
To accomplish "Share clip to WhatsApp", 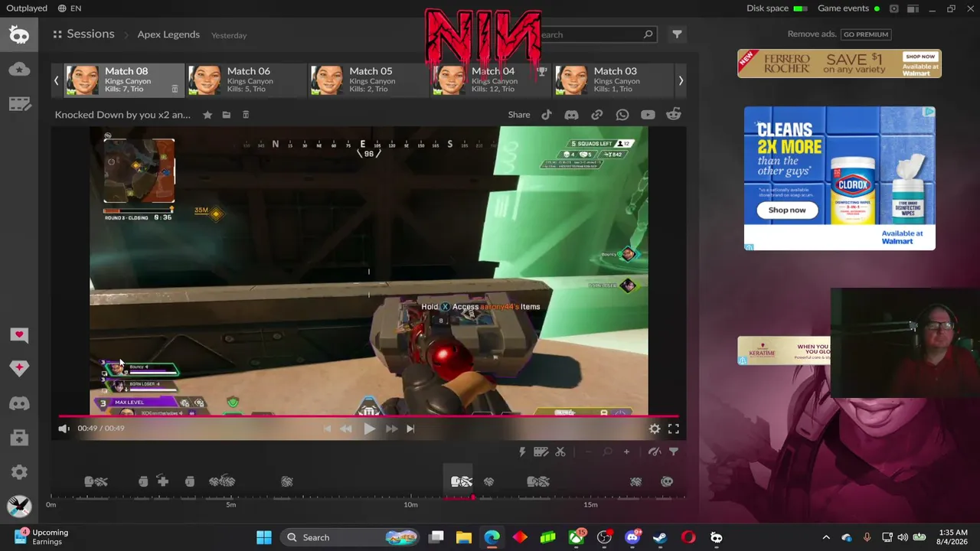I will (x=622, y=115).
